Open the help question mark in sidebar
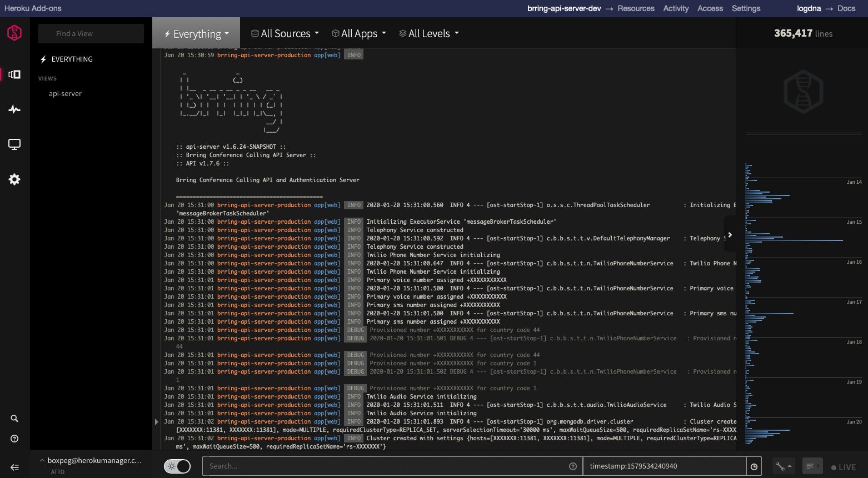This screenshot has height=478, width=868. coord(14,439)
